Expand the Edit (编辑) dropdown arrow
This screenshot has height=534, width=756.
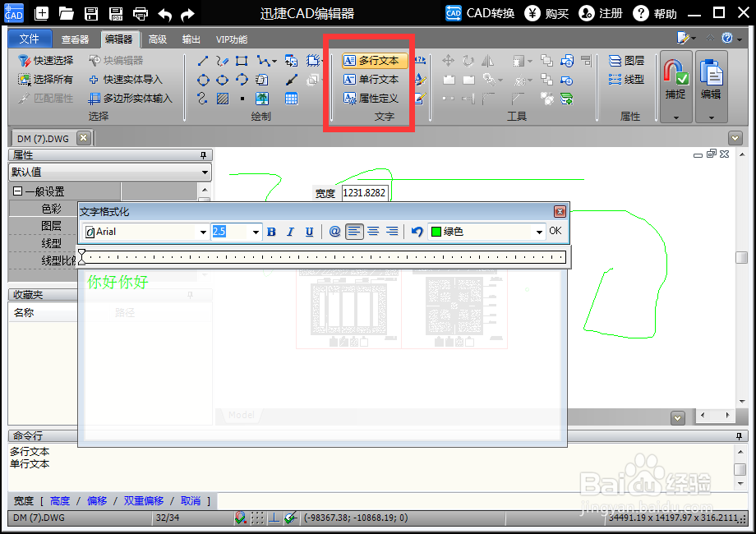pos(711,117)
